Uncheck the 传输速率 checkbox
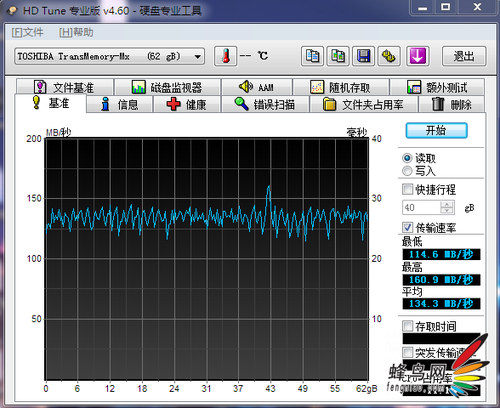This screenshot has height=408, width=500. [x=407, y=227]
